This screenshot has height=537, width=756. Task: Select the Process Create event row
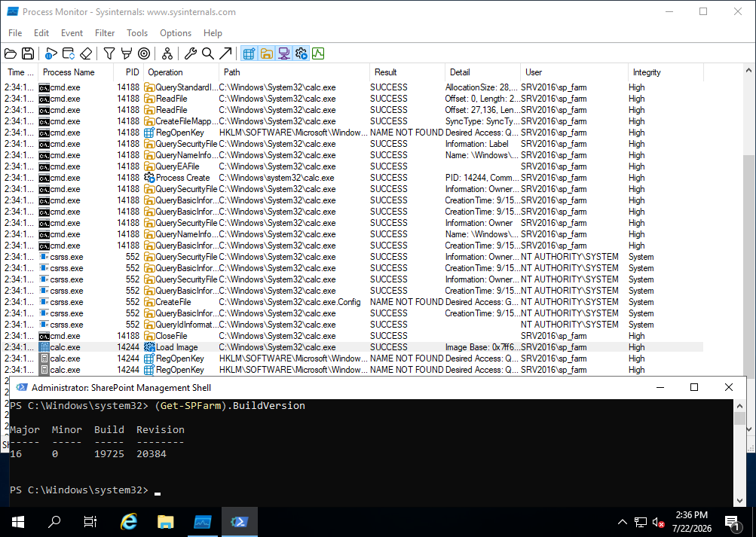[x=353, y=178]
